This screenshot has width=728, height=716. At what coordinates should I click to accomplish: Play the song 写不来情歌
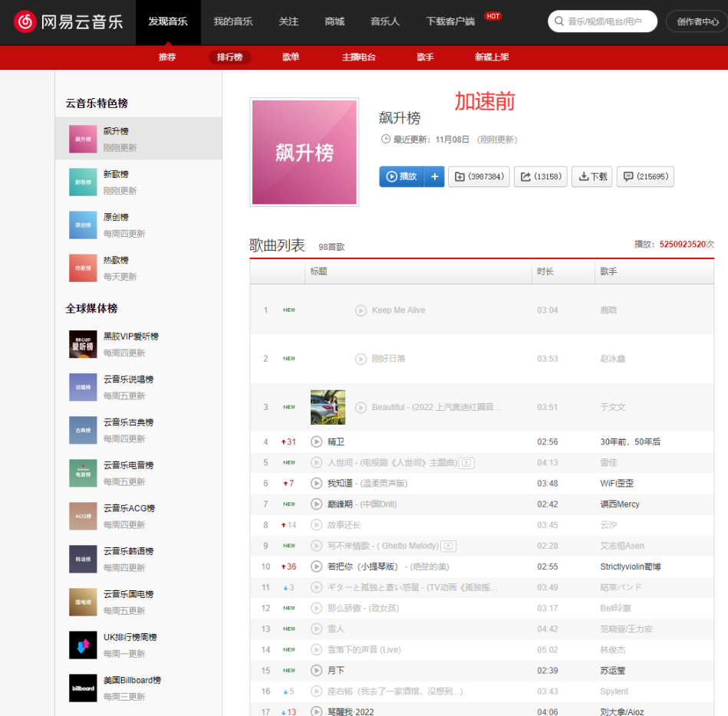pos(316,546)
